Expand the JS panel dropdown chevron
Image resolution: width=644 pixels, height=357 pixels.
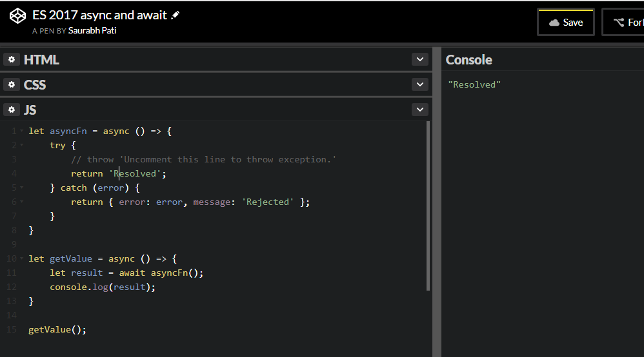point(420,110)
